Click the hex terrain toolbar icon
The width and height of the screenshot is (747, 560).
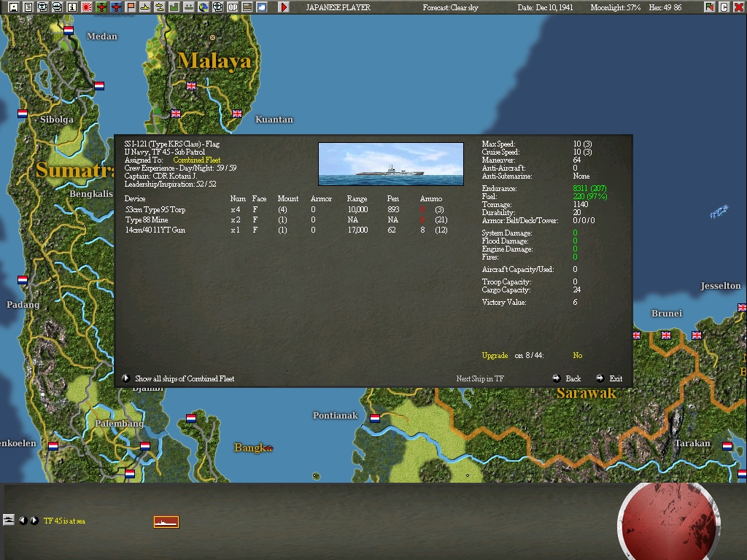point(247,7)
